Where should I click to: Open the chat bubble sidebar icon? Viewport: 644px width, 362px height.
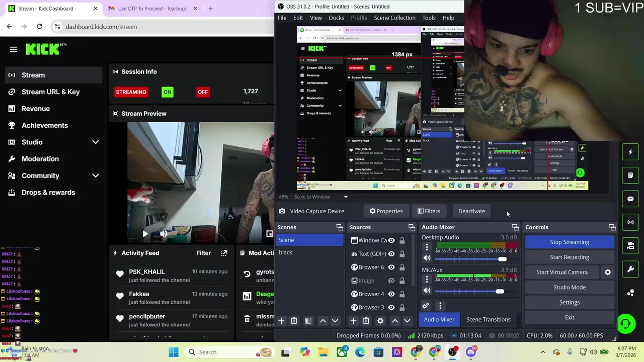click(x=630, y=199)
